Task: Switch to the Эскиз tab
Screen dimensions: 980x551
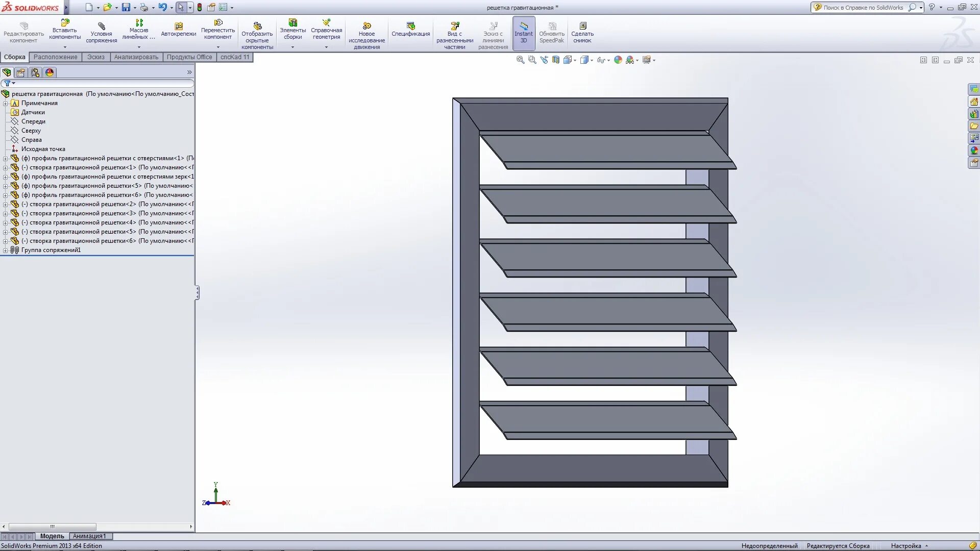Action: tap(95, 57)
